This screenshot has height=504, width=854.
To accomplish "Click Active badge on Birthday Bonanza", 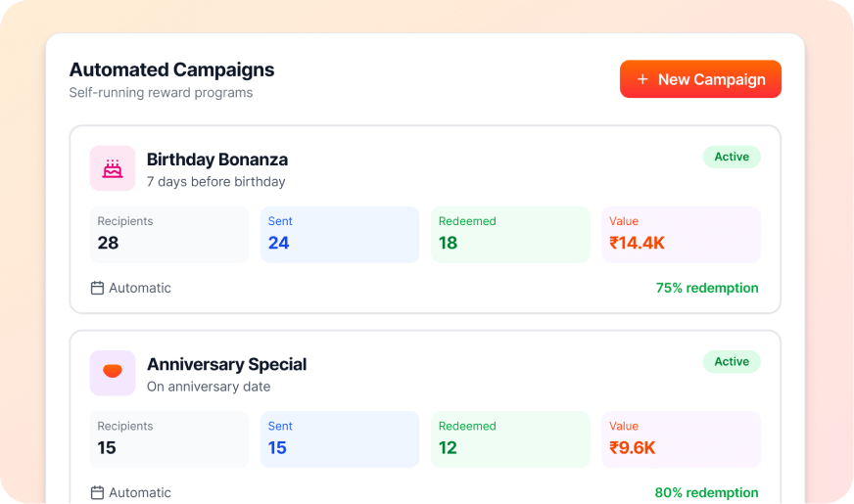I will click(x=731, y=157).
